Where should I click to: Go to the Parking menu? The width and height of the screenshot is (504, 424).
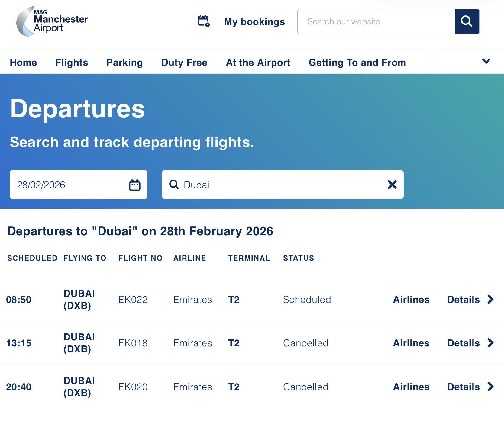coord(124,63)
